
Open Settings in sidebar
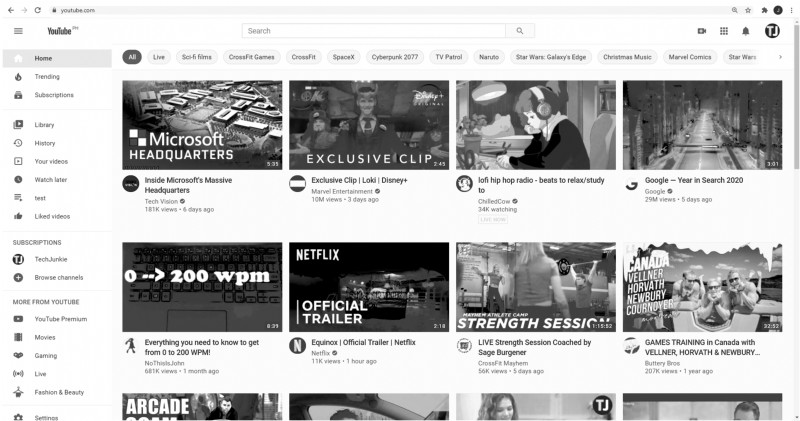[x=57, y=417]
